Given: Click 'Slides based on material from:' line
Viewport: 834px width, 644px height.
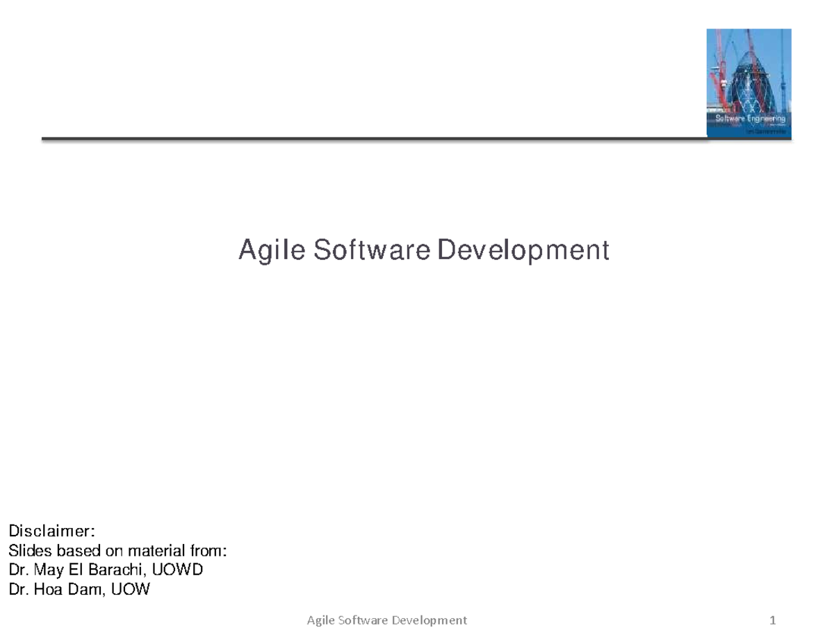Looking at the screenshot, I should tap(117, 551).
